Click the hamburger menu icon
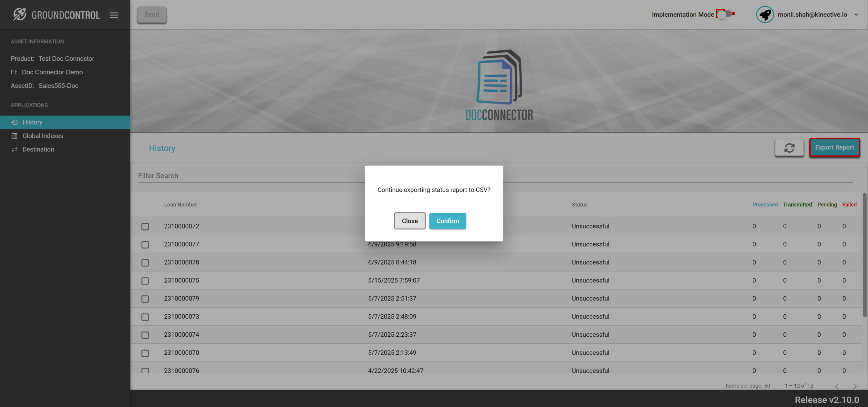The image size is (868, 407). [114, 15]
